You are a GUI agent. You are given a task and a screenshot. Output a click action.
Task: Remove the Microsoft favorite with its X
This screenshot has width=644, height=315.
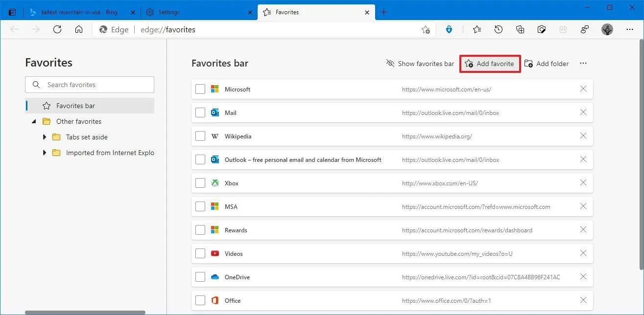click(x=583, y=89)
